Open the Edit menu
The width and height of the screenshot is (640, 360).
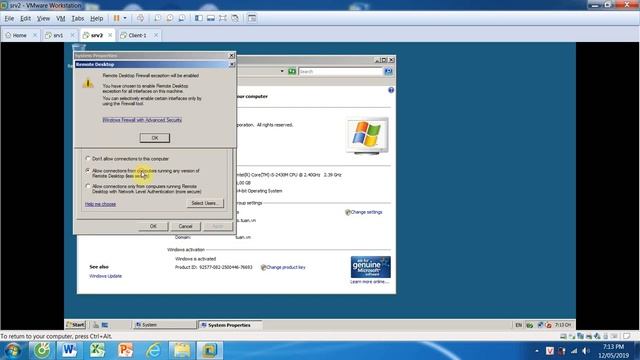(25, 18)
